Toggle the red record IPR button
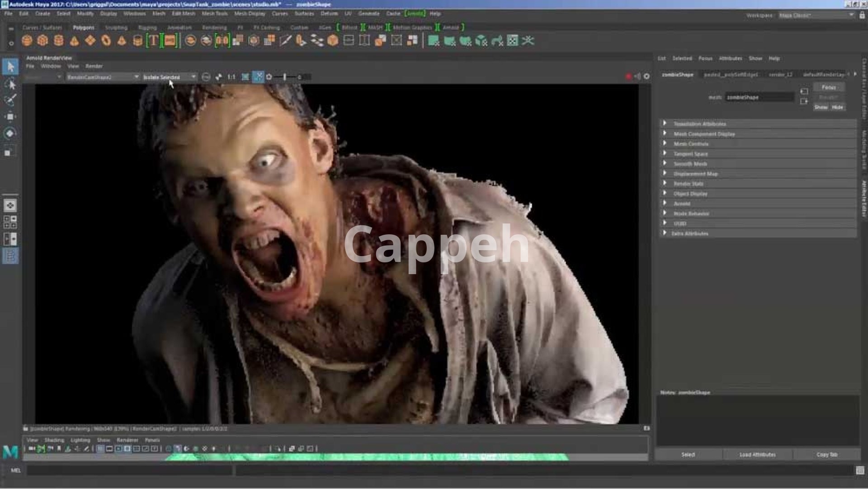This screenshot has width=868, height=489. (628, 76)
